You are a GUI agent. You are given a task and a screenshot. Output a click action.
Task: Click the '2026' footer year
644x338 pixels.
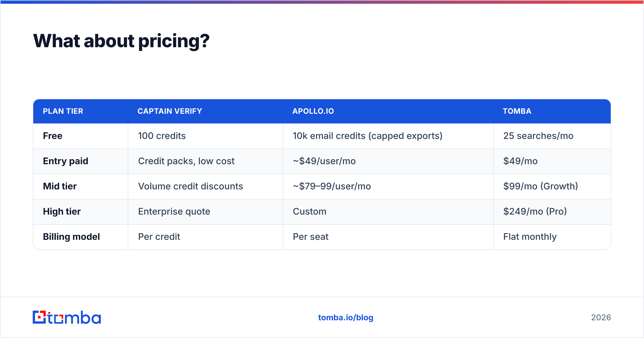(x=601, y=317)
